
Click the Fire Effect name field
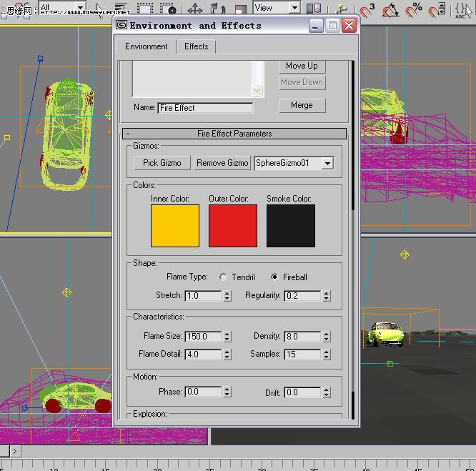click(205, 108)
